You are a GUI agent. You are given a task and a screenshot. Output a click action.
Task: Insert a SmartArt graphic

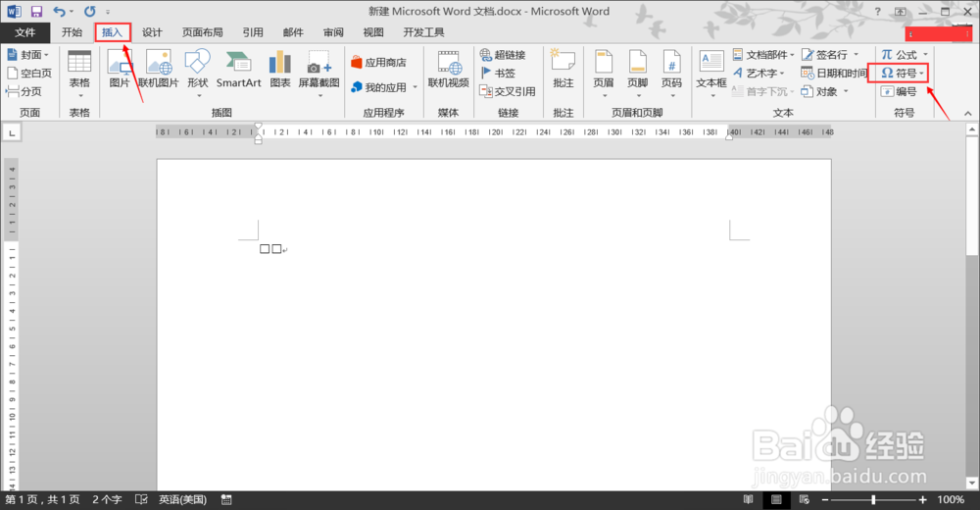point(238,70)
